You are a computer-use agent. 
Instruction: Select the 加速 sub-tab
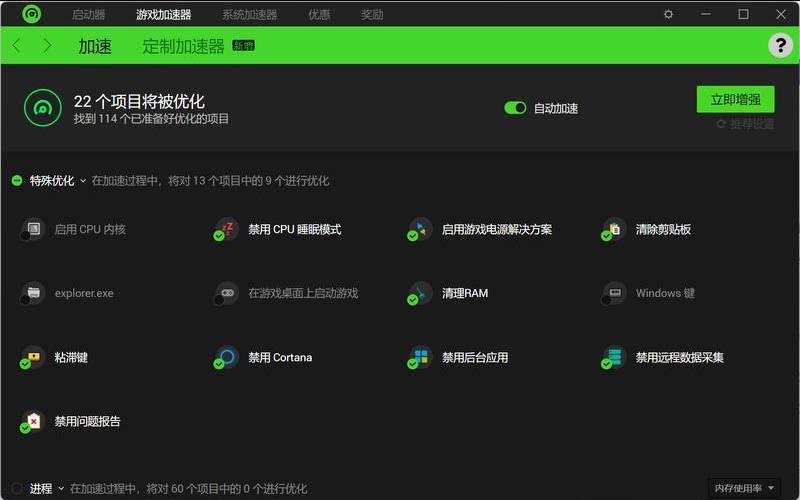(95, 46)
